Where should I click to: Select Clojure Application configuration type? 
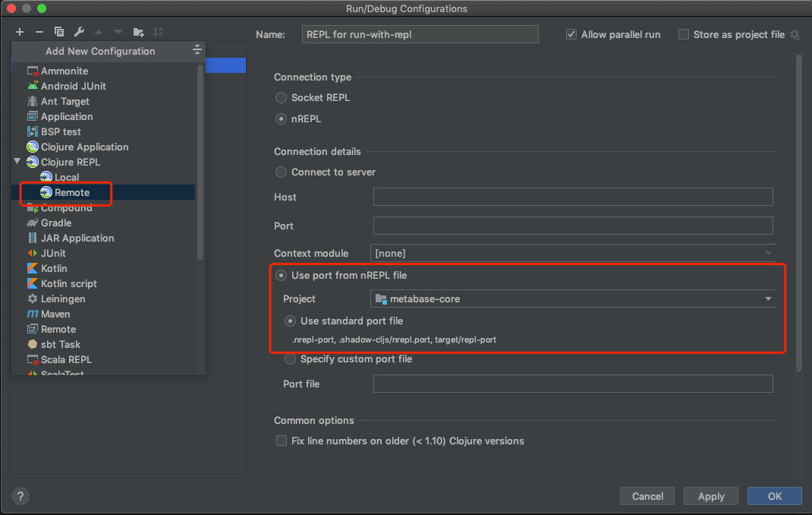pyautogui.click(x=84, y=147)
